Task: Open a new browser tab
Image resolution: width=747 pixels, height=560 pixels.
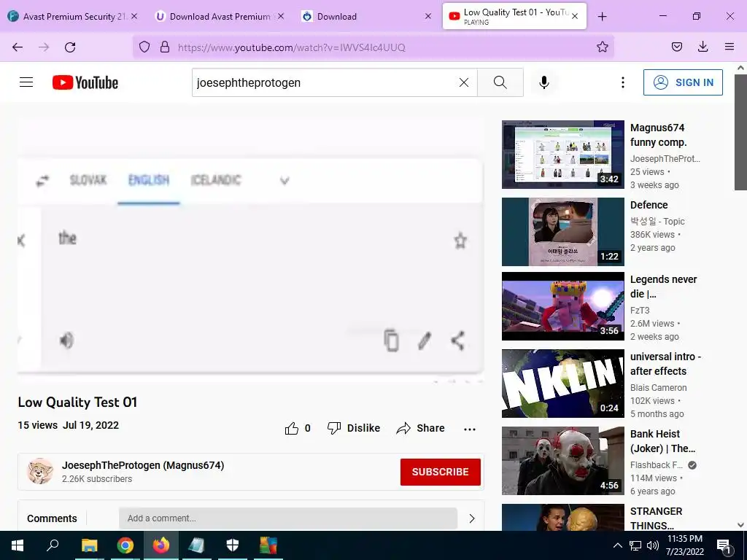Action: pyautogui.click(x=602, y=16)
